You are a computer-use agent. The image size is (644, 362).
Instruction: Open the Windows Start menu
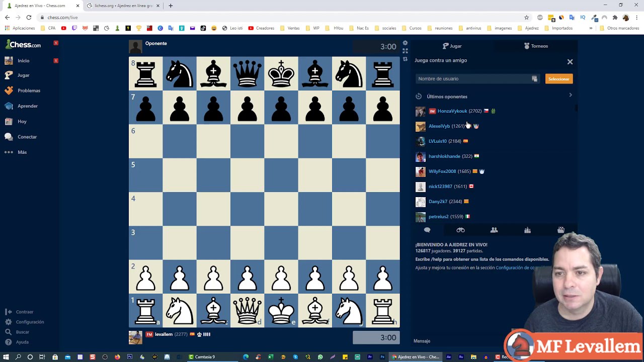tap(6, 357)
